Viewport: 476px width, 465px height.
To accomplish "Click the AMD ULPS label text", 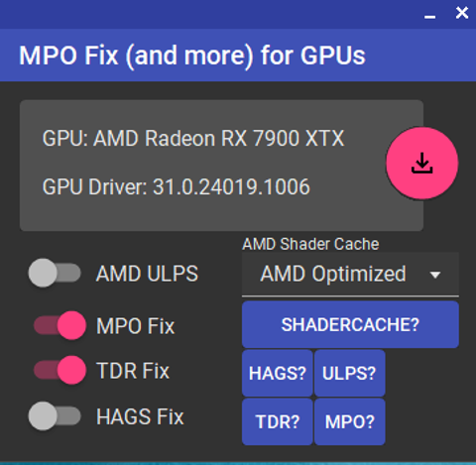I will pos(147,274).
